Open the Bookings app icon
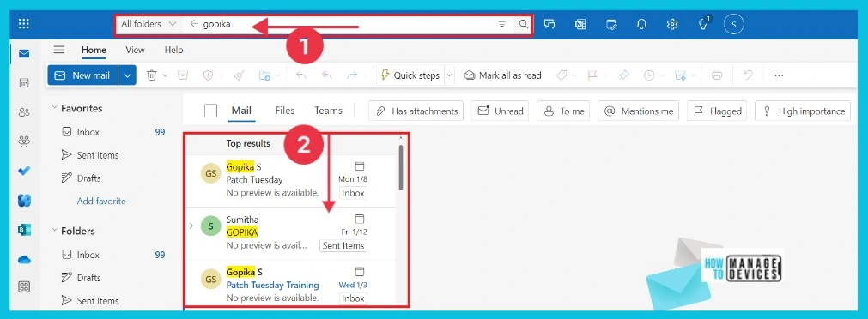This screenshot has height=319, width=868. (24, 230)
